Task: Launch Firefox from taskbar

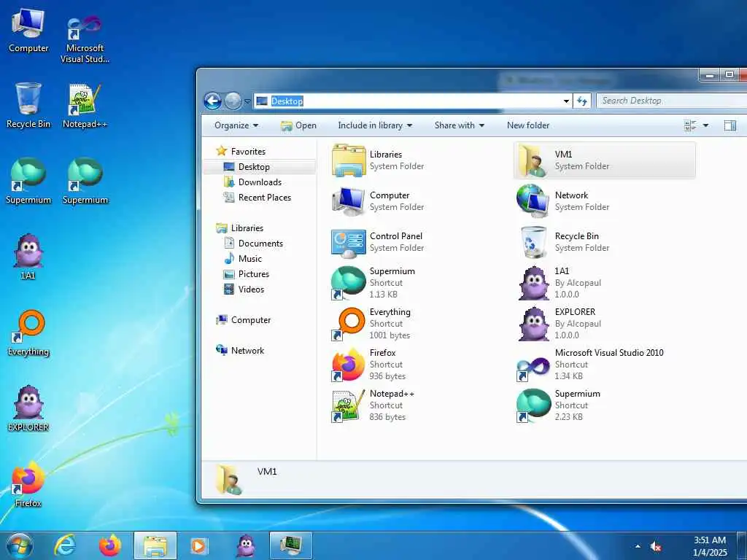Action: 110,545
